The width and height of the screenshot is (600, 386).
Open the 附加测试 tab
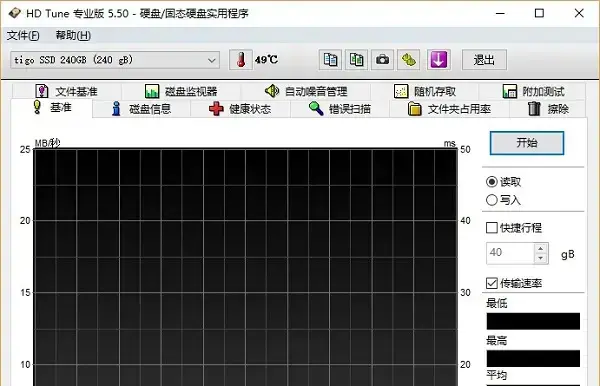coord(533,91)
